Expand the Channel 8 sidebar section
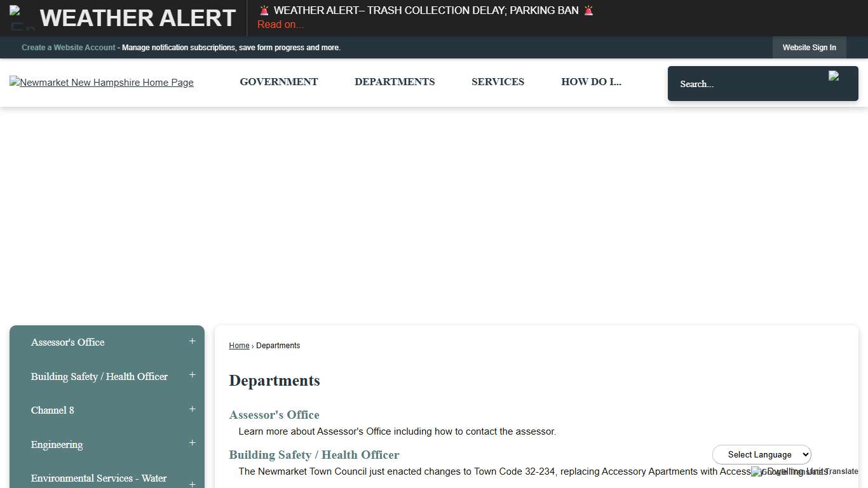Viewport: 868px width, 488px height. pyautogui.click(x=192, y=410)
